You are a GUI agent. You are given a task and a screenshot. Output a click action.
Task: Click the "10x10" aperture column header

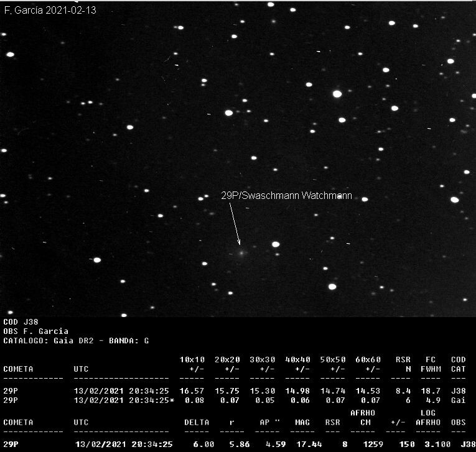click(x=192, y=360)
